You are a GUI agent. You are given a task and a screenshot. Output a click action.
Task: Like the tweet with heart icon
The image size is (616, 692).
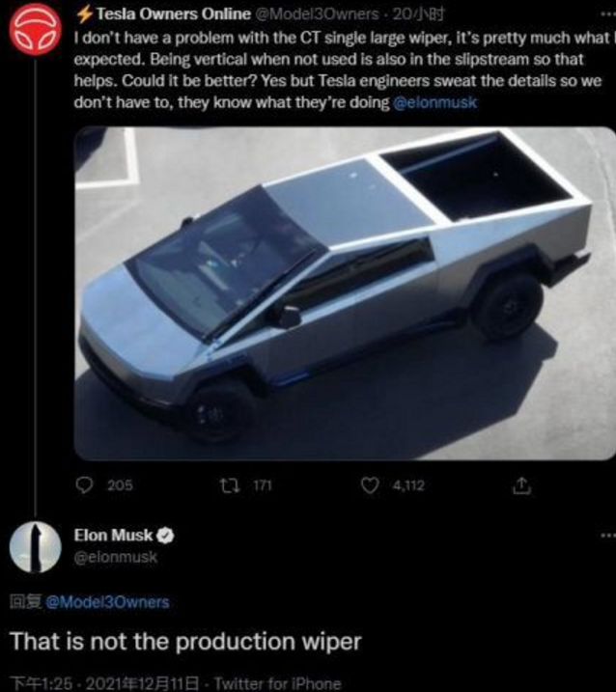pos(370,485)
